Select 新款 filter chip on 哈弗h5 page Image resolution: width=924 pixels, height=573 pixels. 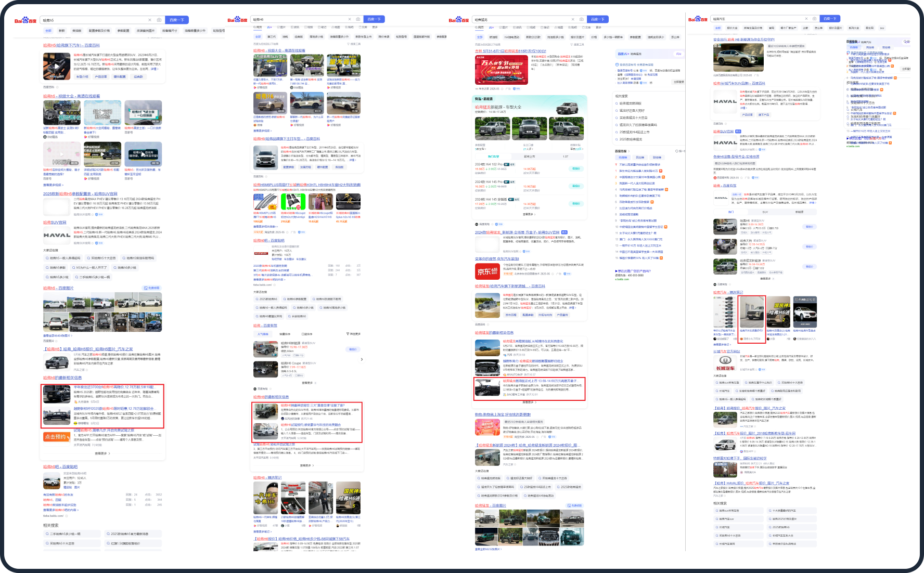(62, 31)
